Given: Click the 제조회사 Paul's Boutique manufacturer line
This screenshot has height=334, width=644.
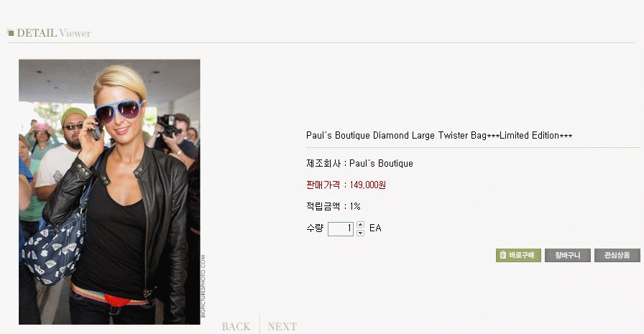Looking at the screenshot, I should pyautogui.click(x=359, y=163).
